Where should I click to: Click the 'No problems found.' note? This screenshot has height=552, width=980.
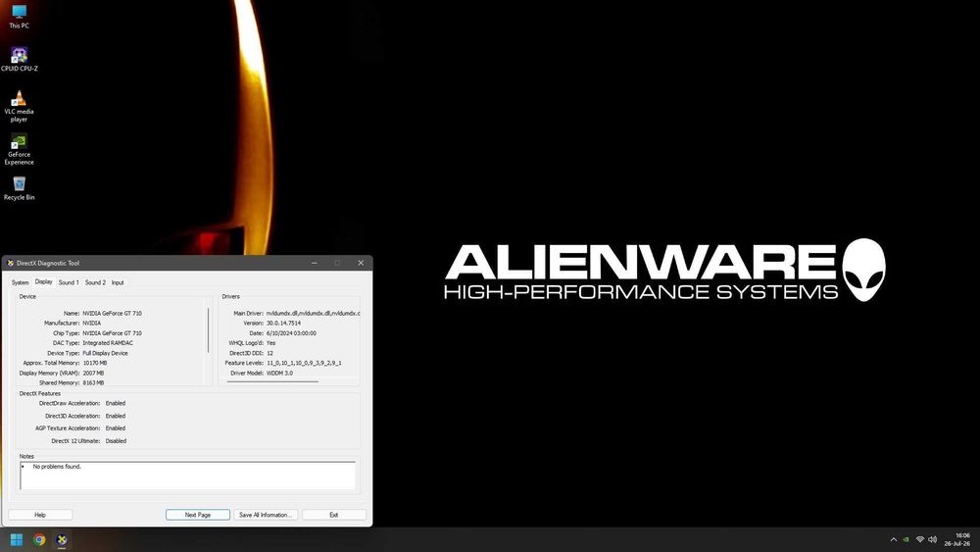[x=57, y=467]
